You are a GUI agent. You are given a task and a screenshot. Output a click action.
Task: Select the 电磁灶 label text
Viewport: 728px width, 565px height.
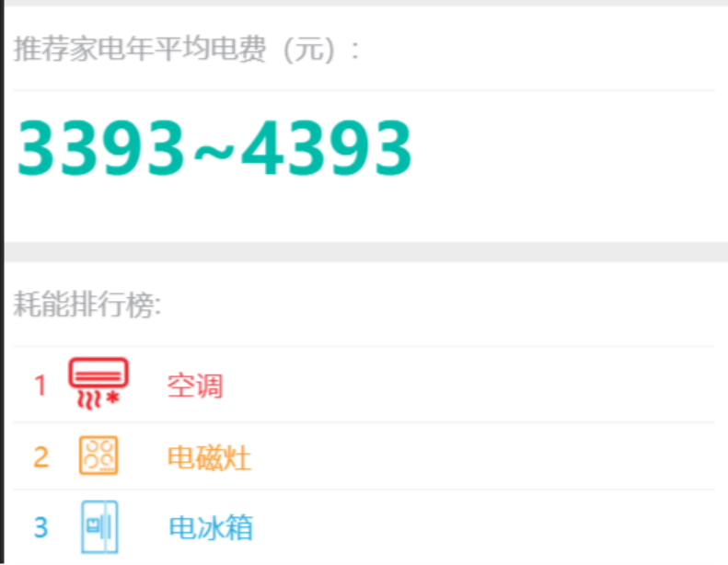[210, 457]
